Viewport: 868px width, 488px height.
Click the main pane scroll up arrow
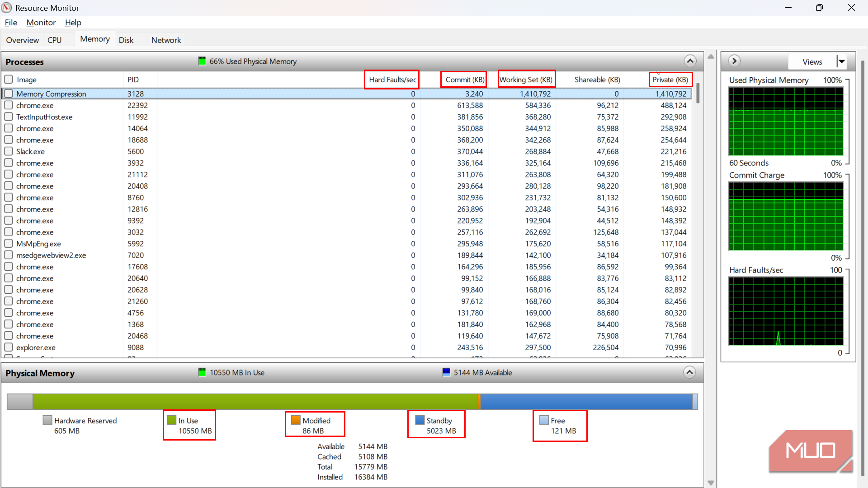[x=711, y=56]
